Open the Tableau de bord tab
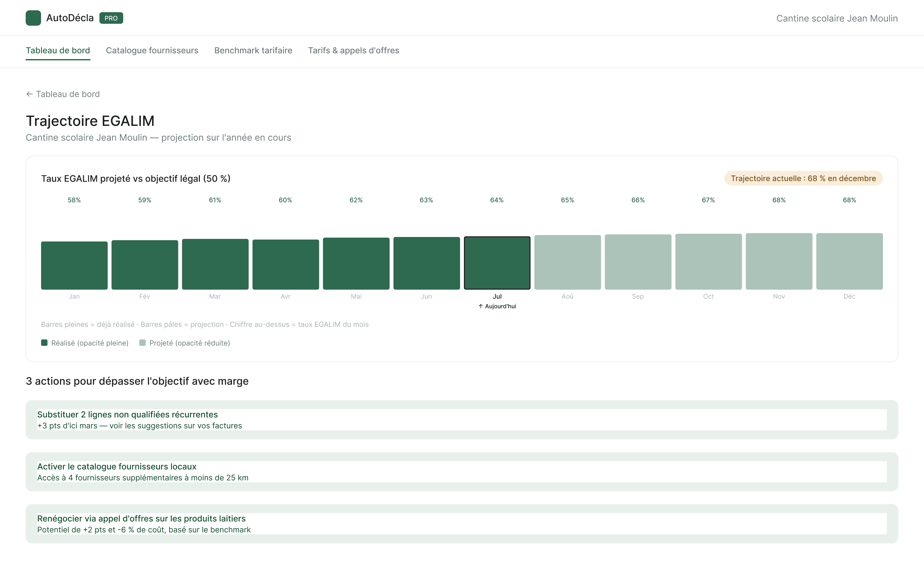 pyautogui.click(x=58, y=50)
